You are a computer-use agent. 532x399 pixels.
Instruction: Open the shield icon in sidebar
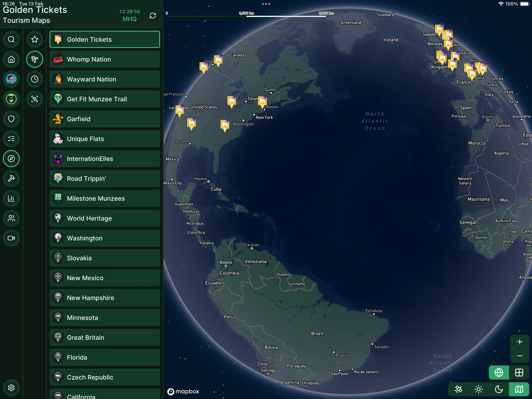pyautogui.click(x=11, y=119)
